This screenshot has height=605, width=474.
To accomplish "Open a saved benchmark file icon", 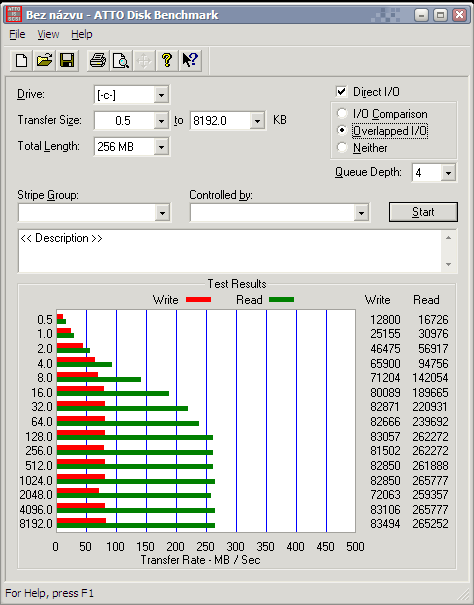I will pos(44,61).
